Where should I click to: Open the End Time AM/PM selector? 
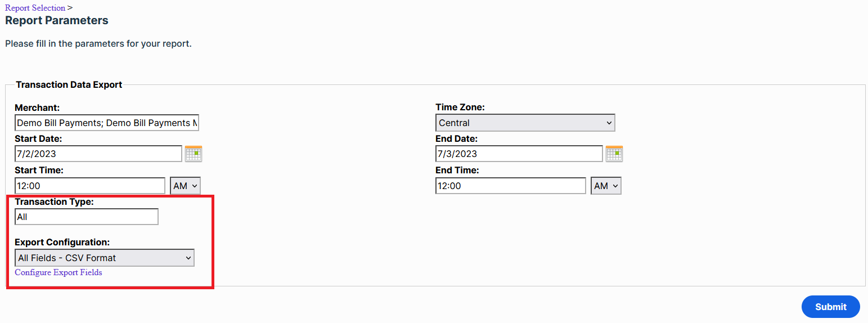(x=606, y=186)
